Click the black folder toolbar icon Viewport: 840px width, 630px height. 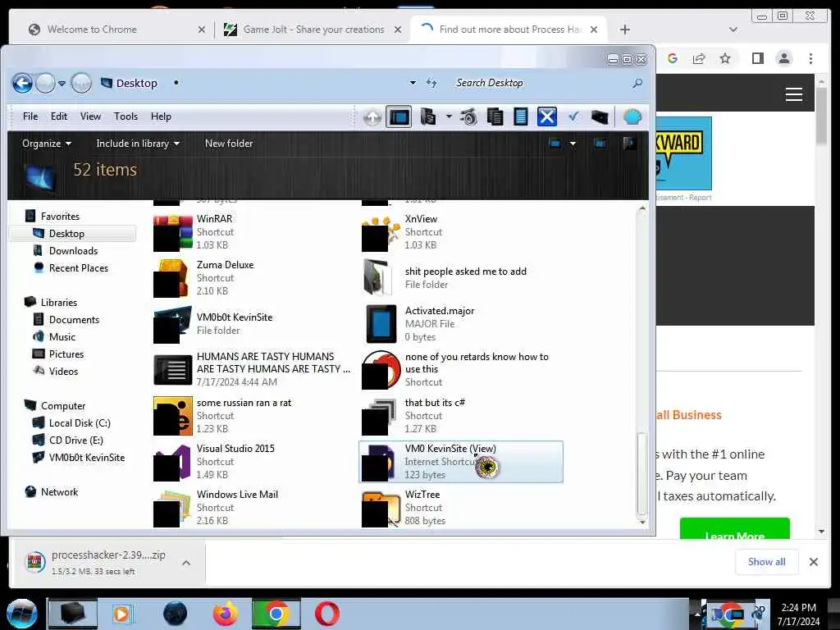[x=600, y=116]
